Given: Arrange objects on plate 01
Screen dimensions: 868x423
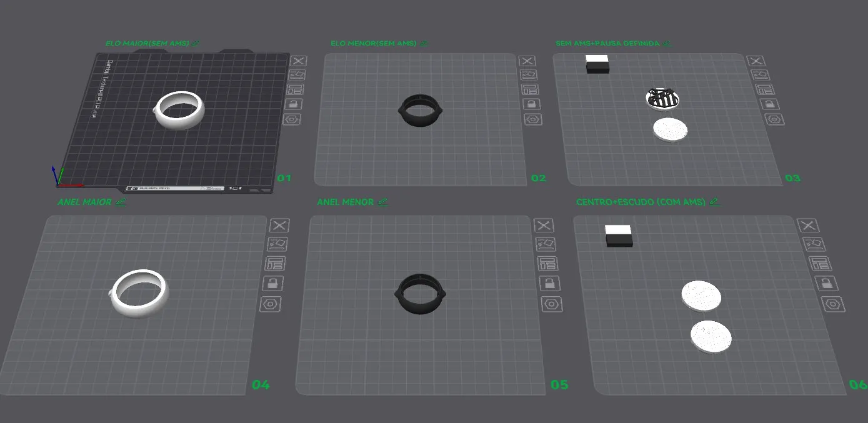Looking at the screenshot, I should click(x=296, y=90).
